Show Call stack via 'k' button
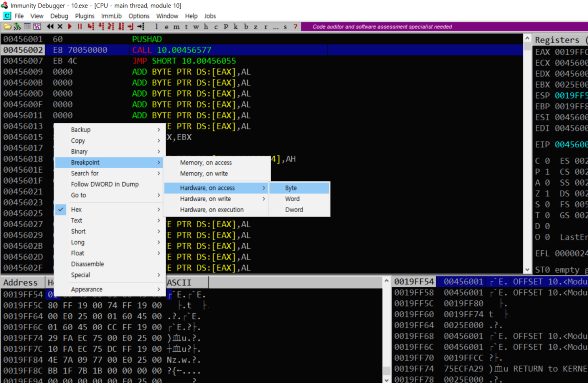 pyautogui.click(x=236, y=27)
